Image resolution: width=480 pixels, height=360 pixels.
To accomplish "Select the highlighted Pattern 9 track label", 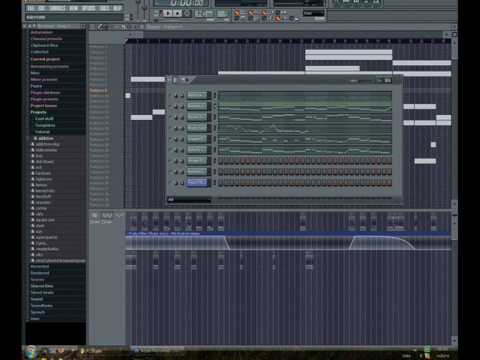I will 99,90.
